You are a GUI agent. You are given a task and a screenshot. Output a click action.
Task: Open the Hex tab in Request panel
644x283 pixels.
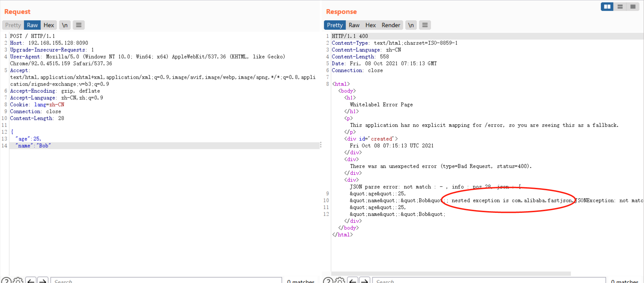(49, 25)
